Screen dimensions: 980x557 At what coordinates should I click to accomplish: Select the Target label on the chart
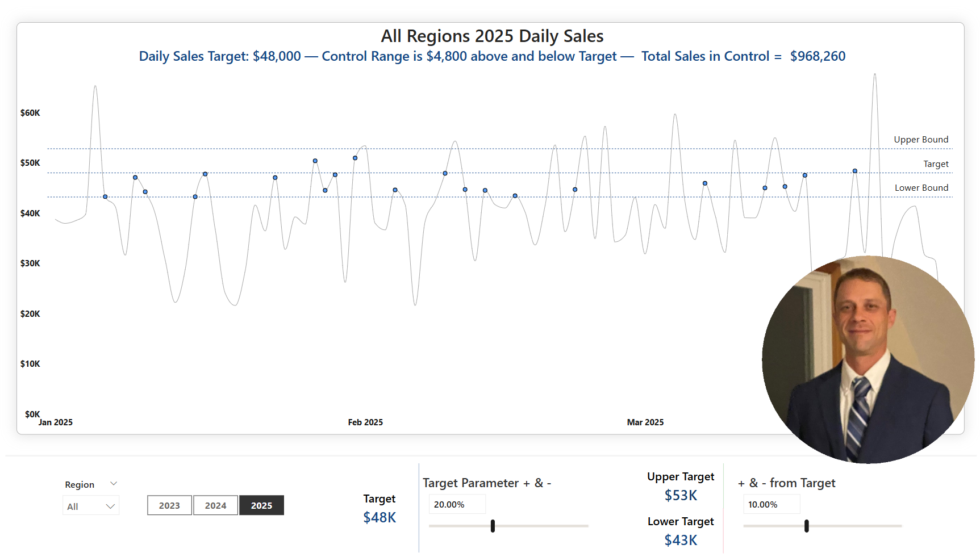click(x=936, y=164)
